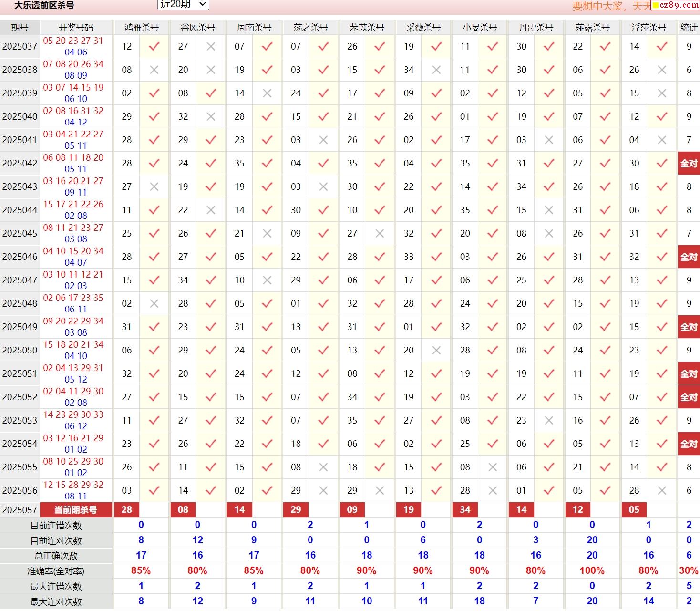Click the X mark for 芣苡 in row 2025045
The image size is (700, 611).
pyautogui.click(x=380, y=233)
